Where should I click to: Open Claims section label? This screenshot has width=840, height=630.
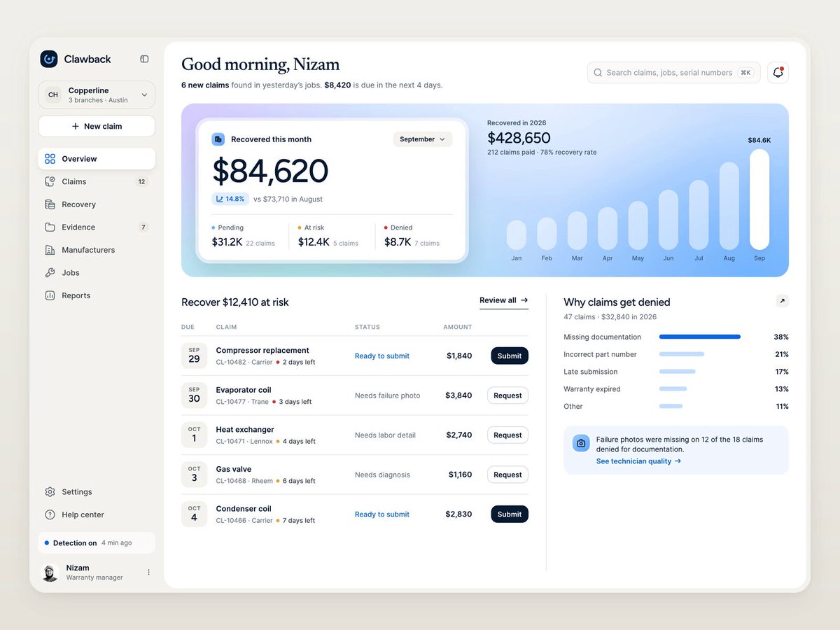point(74,181)
